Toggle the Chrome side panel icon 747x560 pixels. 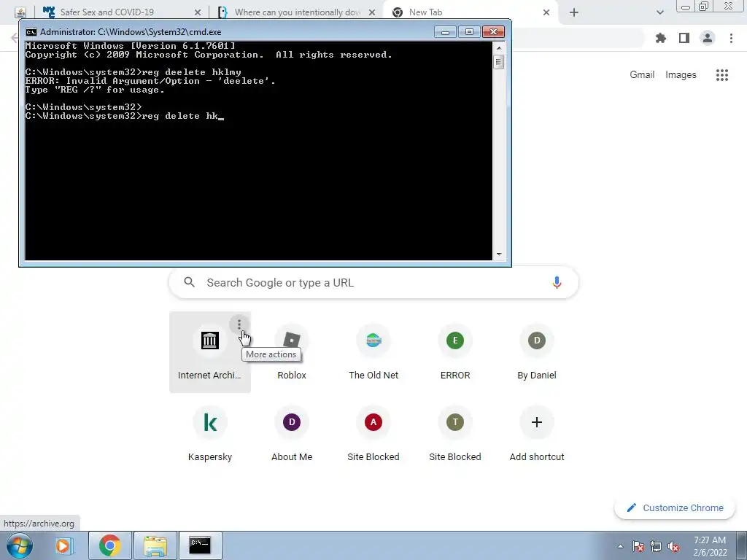click(684, 38)
